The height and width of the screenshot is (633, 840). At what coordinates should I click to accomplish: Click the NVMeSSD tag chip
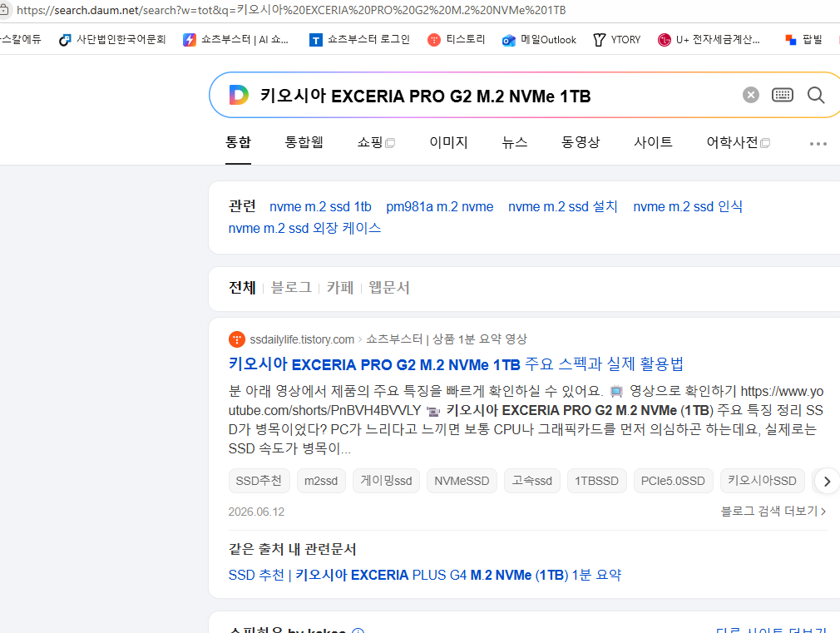[462, 481]
